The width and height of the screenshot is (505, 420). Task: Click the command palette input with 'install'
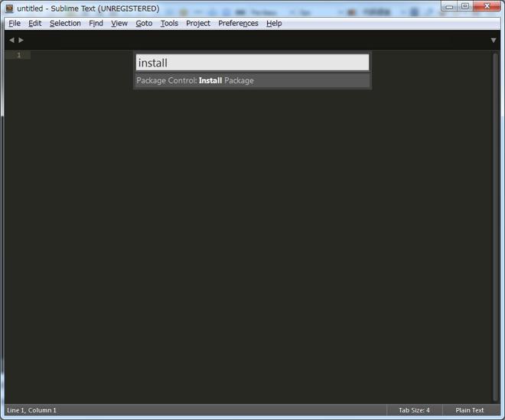tap(252, 63)
